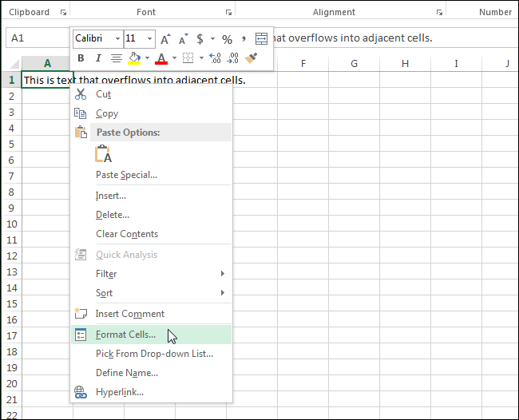Click the Increase Decimal icon
Screen dimensions: 519x420
point(215,58)
